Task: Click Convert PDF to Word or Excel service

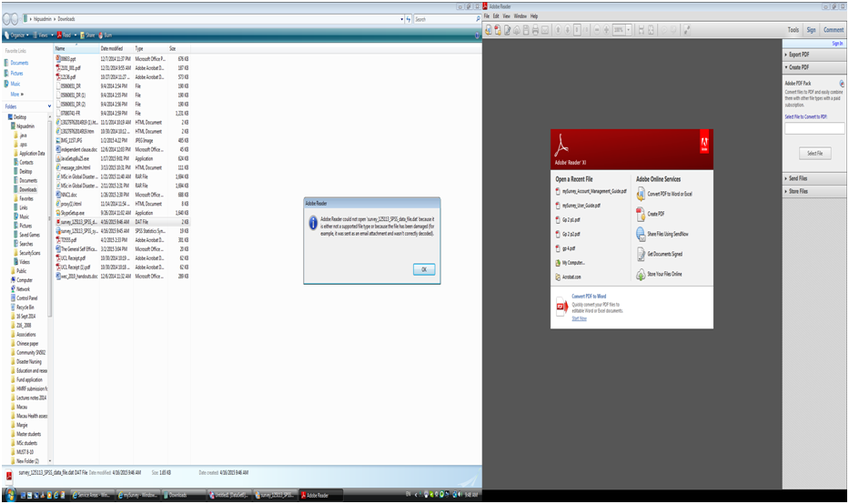Action: coord(664,194)
